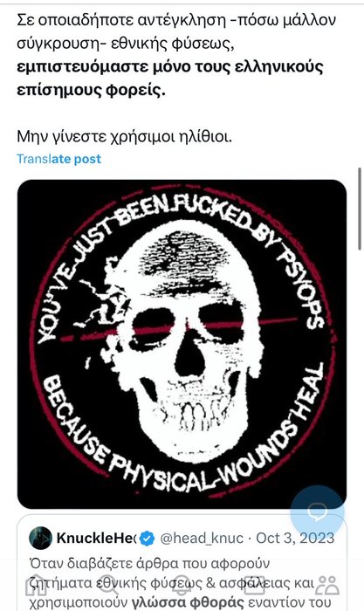
Task: Click the vertical scrollbar thumb on the right
Action: (360, 209)
